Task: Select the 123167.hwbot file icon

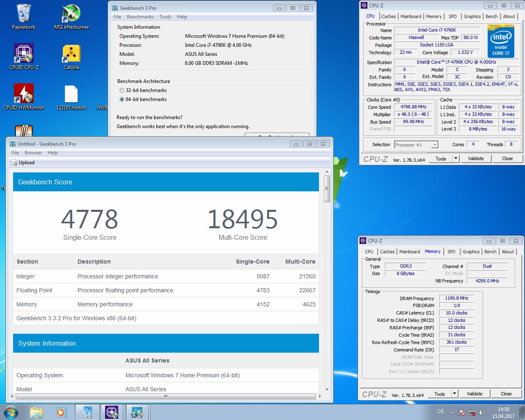Action: pos(71,97)
